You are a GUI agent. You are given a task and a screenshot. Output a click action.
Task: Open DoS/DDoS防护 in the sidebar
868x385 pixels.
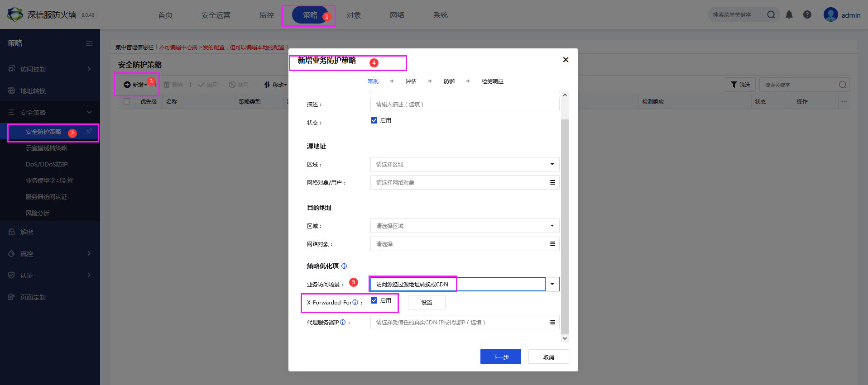[47, 164]
